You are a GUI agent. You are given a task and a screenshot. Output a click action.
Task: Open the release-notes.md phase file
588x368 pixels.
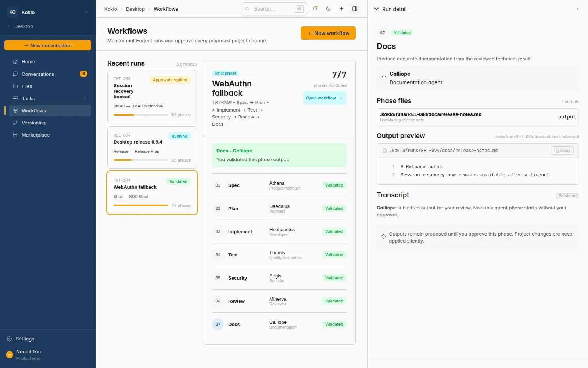click(x=478, y=117)
